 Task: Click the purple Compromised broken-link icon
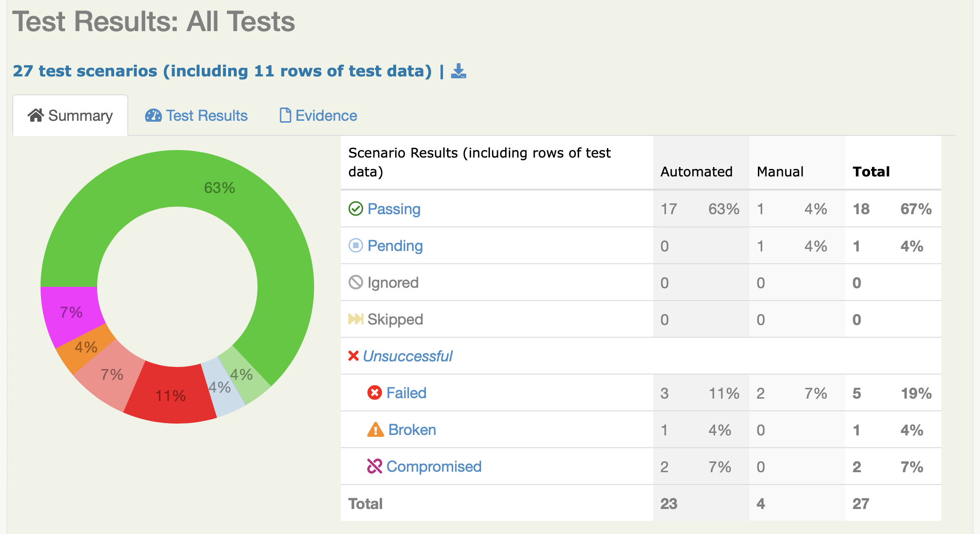click(374, 466)
